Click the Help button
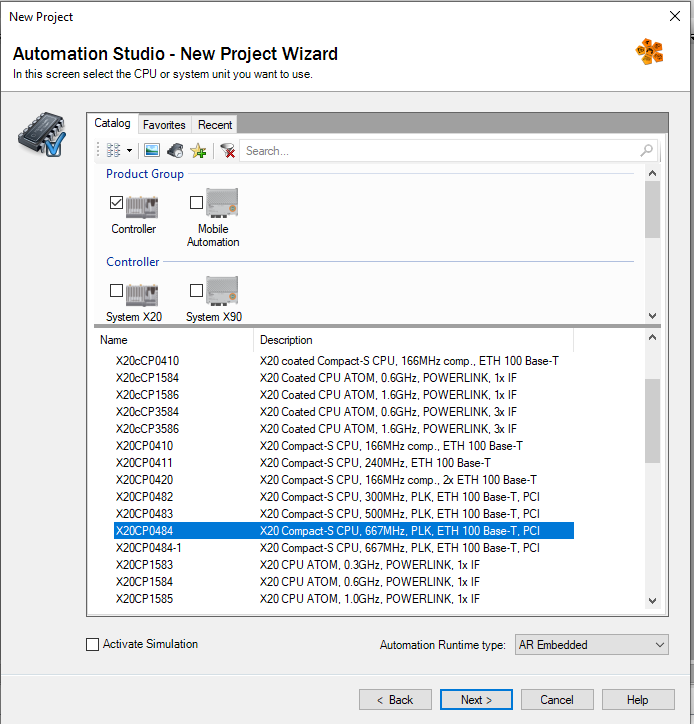694x724 pixels. (x=638, y=700)
